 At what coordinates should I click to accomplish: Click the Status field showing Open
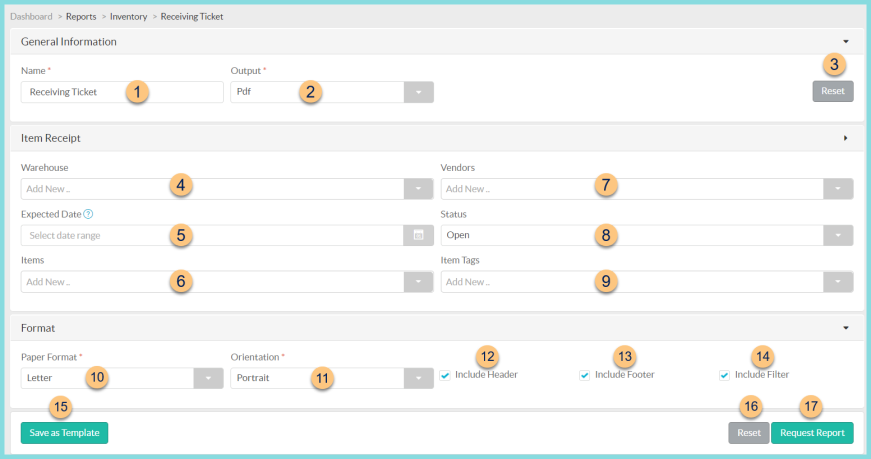(x=632, y=236)
